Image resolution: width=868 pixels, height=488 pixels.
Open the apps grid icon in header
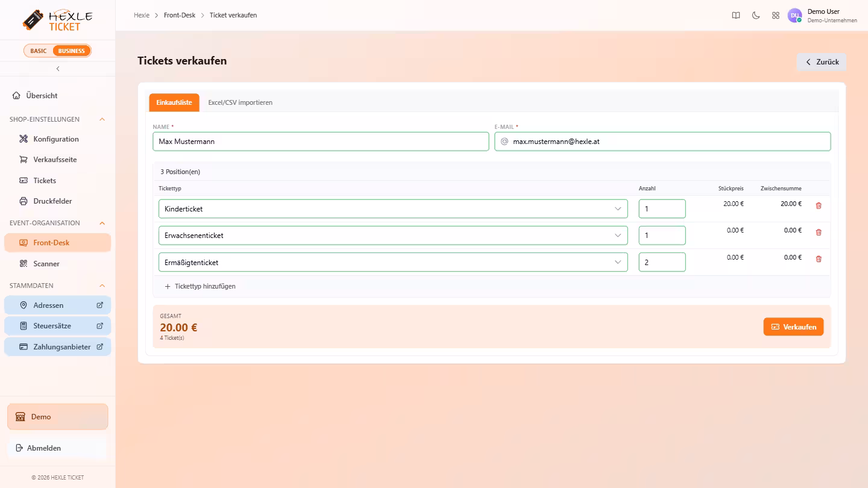(776, 16)
